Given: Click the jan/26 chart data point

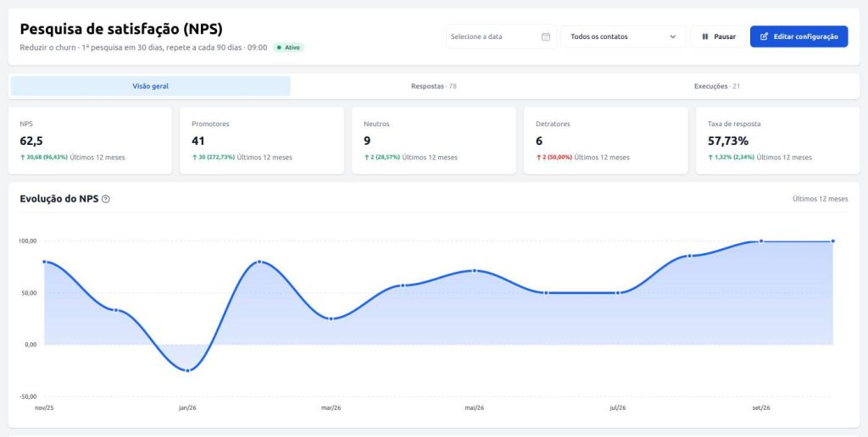Looking at the screenshot, I should click(x=187, y=371).
